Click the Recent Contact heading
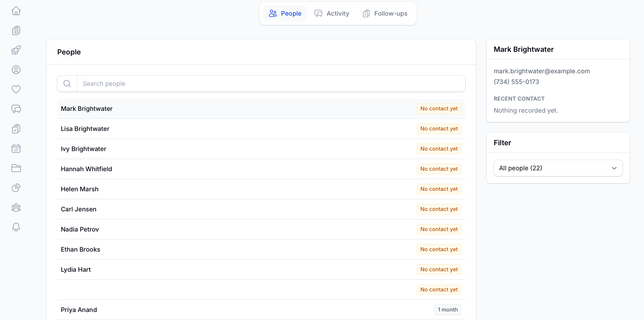644x320 pixels. click(x=519, y=99)
